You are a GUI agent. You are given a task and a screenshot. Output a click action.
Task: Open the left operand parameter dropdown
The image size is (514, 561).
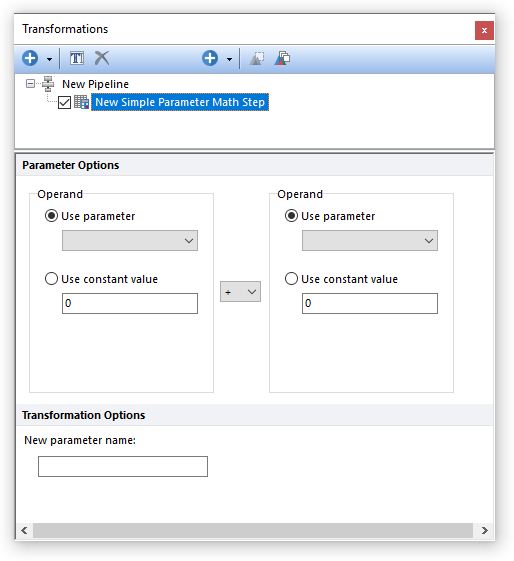coord(130,240)
